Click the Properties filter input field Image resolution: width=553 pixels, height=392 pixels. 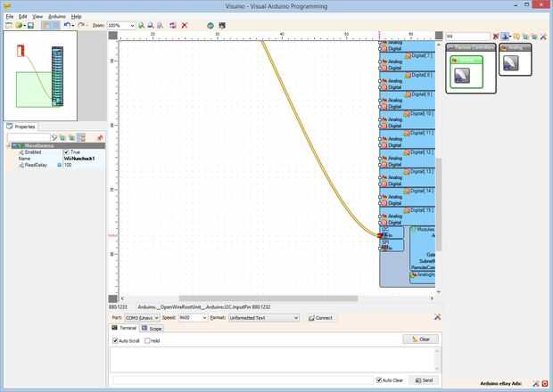(29, 137)
